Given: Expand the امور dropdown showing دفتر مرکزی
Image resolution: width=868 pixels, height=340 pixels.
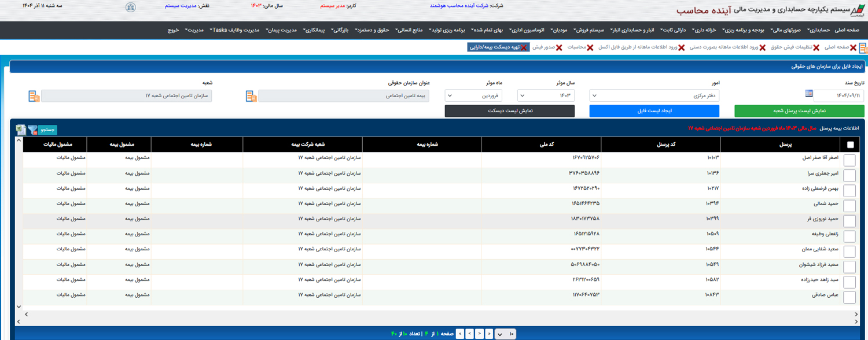Looking at the screenshot, I should [654, 96].
